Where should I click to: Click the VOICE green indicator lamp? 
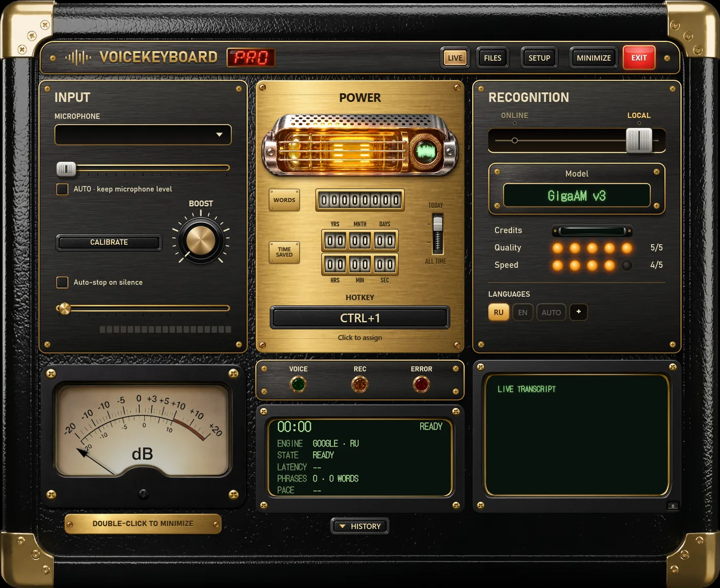[298, 384]
